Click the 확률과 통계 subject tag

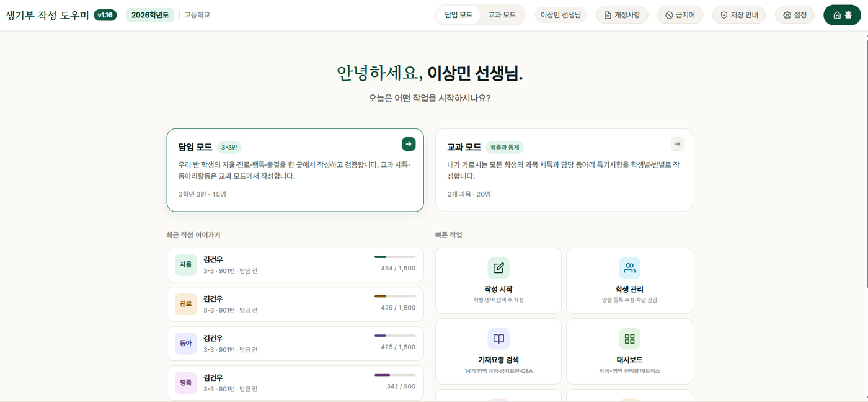coord(505,147)
